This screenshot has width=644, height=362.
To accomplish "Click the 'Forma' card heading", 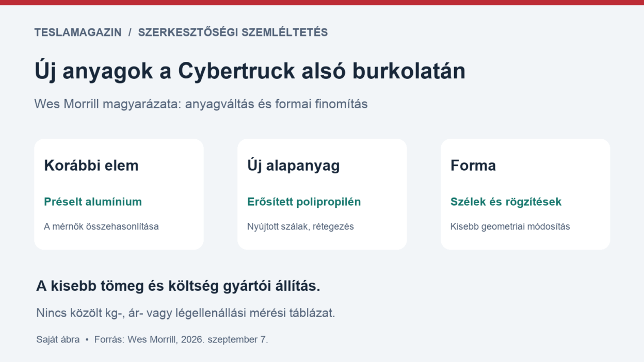I will click(x=473, y=166).
